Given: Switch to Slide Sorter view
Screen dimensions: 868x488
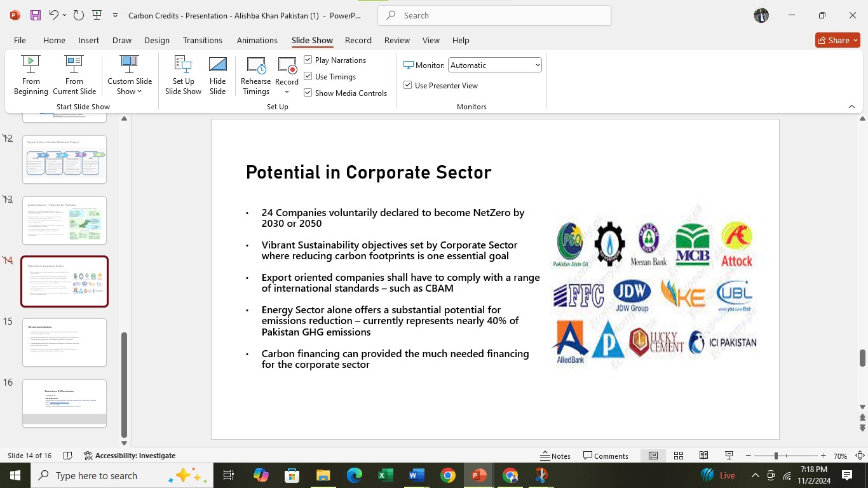Looking at the screenshot, I should 679,456.
